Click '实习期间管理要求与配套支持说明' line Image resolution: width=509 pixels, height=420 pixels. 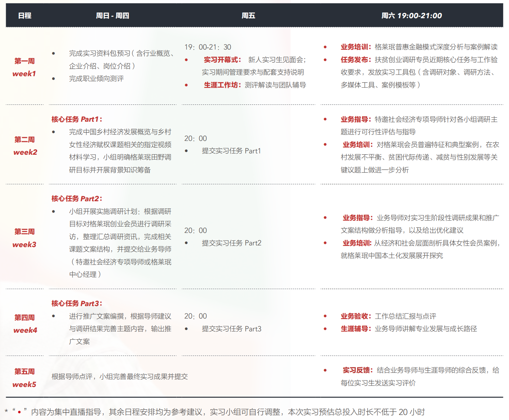[253, 72]
